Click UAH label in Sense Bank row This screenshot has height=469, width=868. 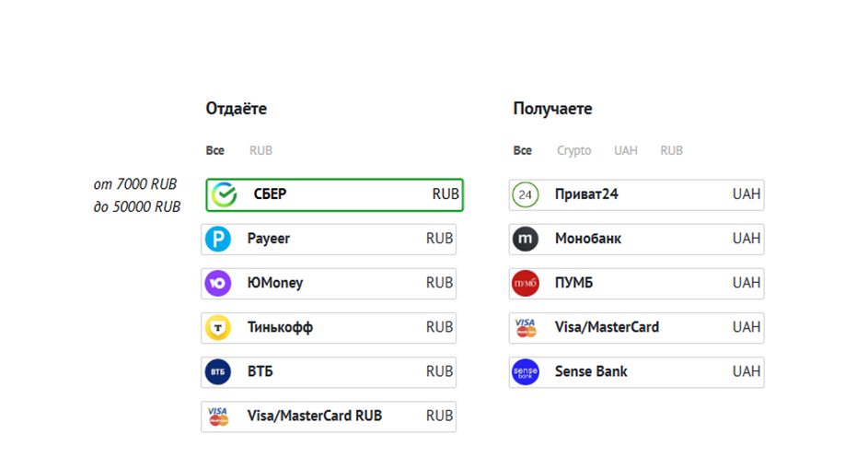tap(746, 371)
